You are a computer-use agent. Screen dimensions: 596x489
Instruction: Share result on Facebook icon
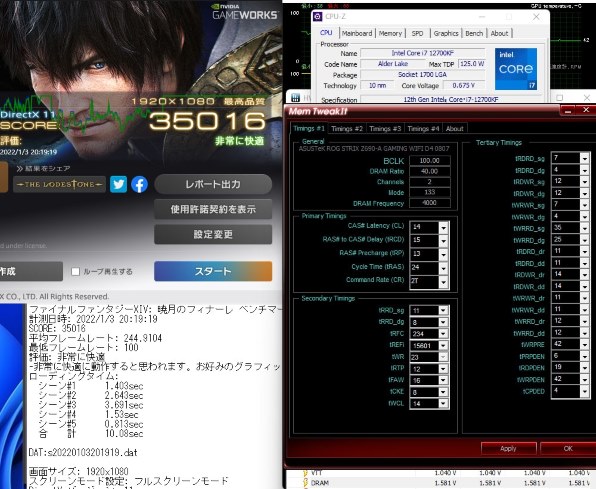pos(139,184)
